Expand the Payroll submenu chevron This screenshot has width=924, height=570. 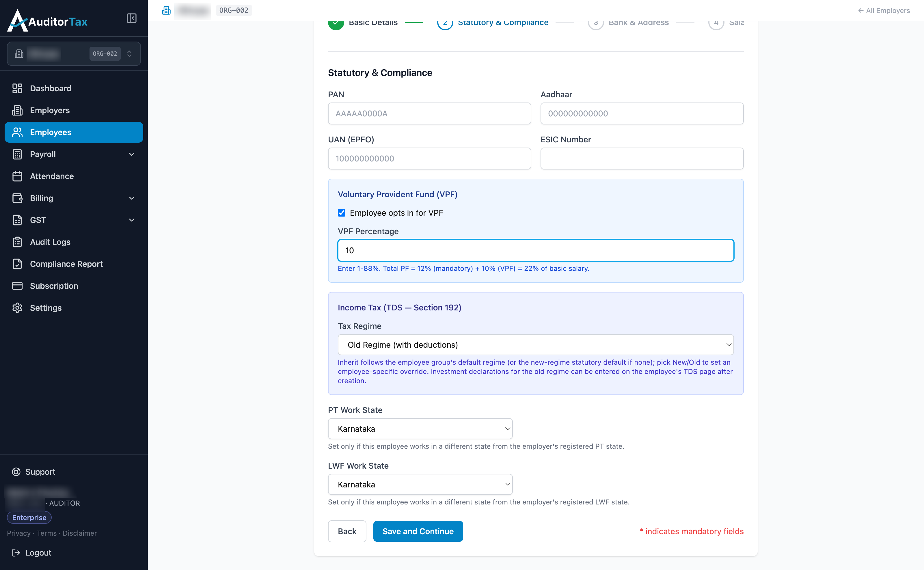[132, 154]
